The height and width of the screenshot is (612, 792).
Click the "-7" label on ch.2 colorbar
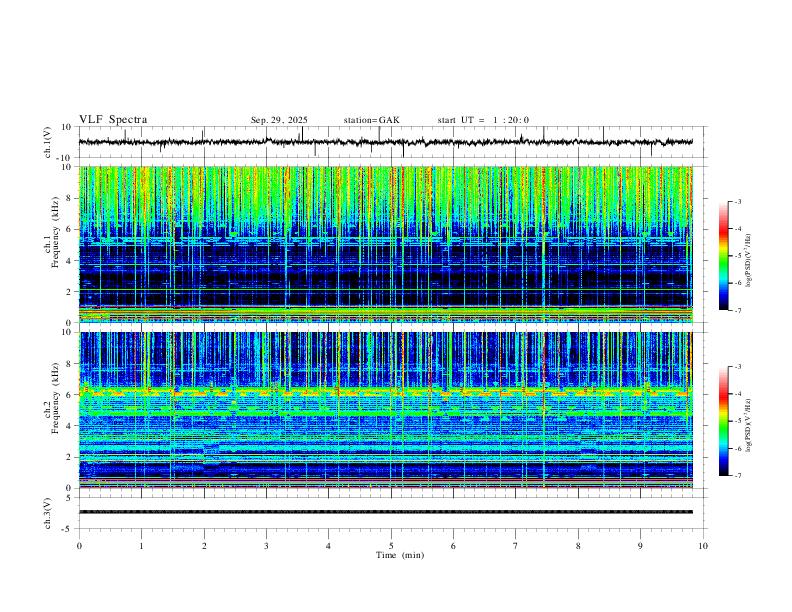(737, 475)
